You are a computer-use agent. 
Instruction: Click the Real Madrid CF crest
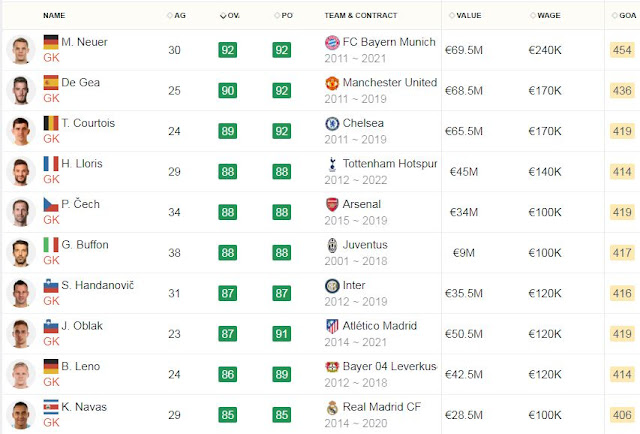coord(332,407)
